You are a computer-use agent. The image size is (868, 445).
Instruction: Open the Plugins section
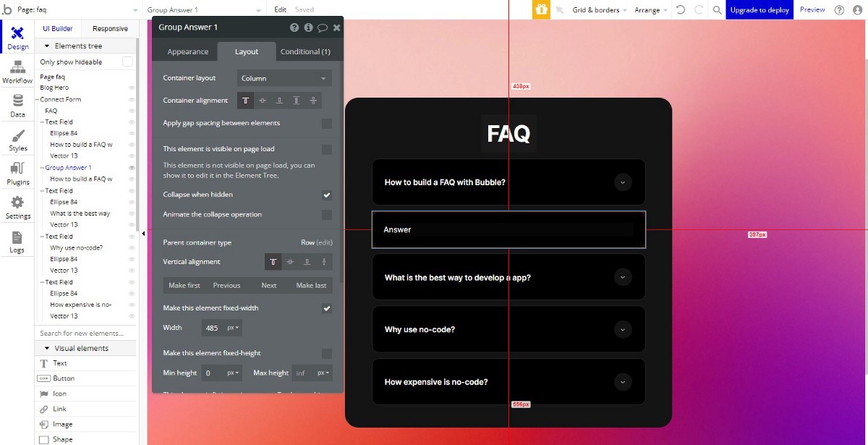point(17,174)
